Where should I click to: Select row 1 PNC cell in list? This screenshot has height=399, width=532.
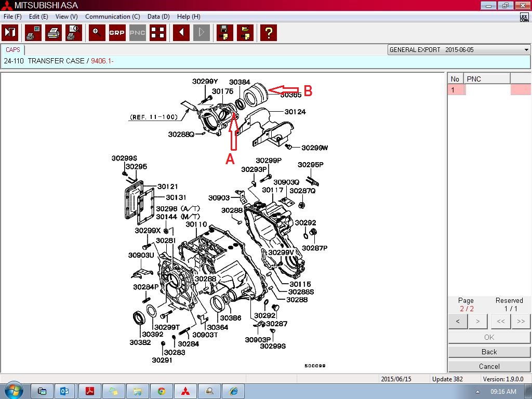click(487, 90)
